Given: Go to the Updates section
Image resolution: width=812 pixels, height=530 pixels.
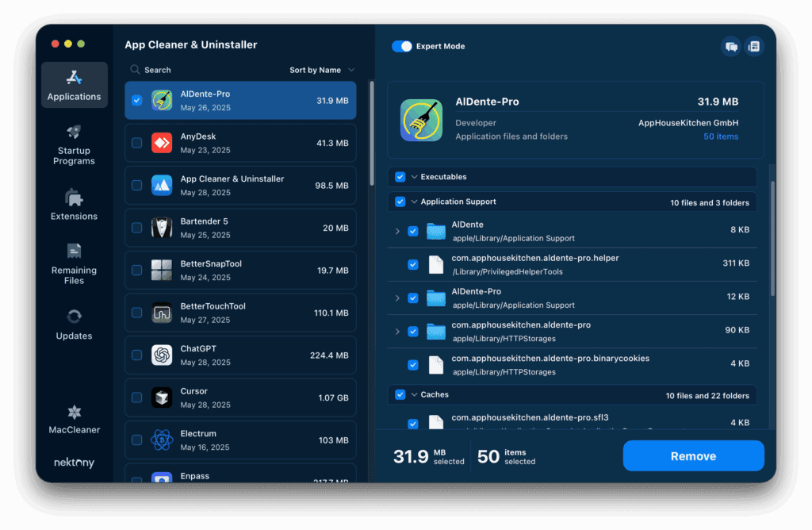Looking at the screenshot, I should tap(74, 325).
